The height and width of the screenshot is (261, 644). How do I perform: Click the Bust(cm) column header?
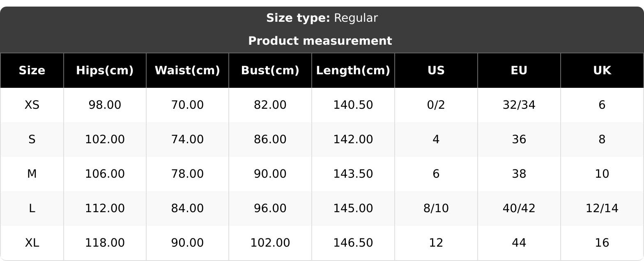click(x=270, y=71)
